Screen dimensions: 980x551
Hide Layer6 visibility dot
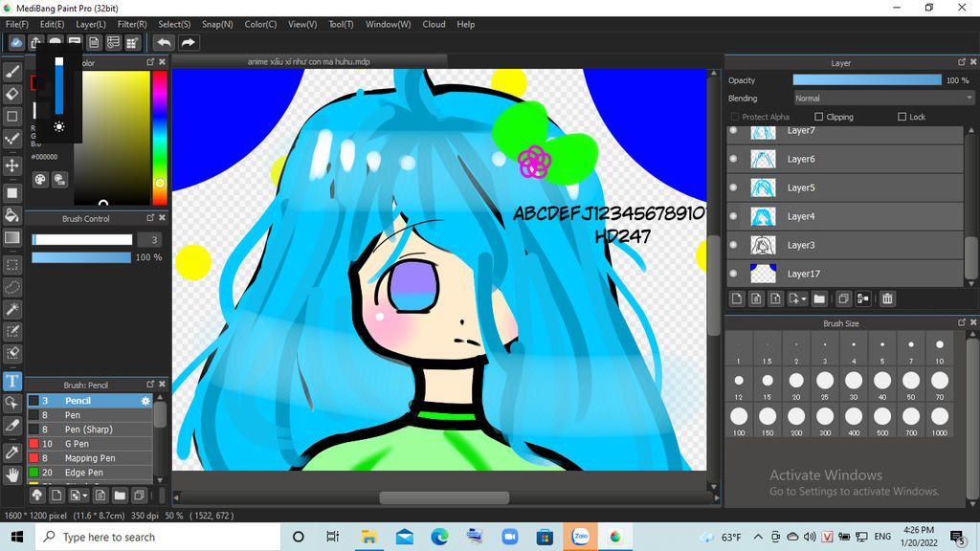point(734,159)
